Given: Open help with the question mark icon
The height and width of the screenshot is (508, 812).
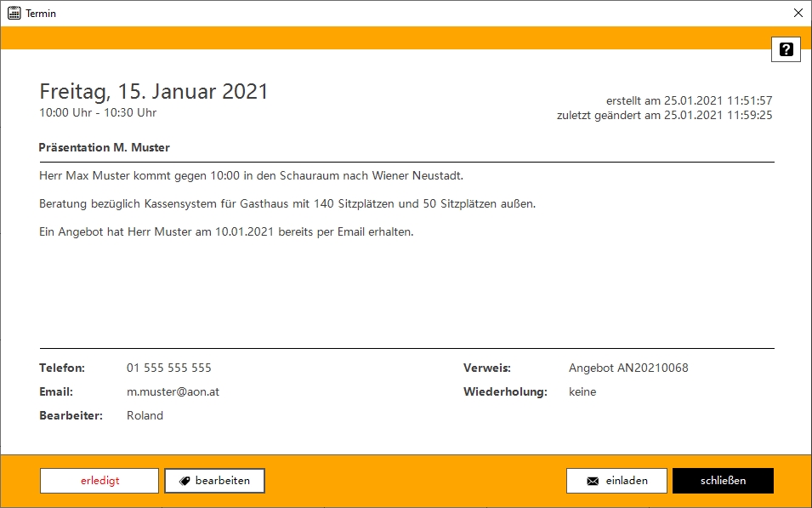Looking at the screenshot, I should 786,50.
